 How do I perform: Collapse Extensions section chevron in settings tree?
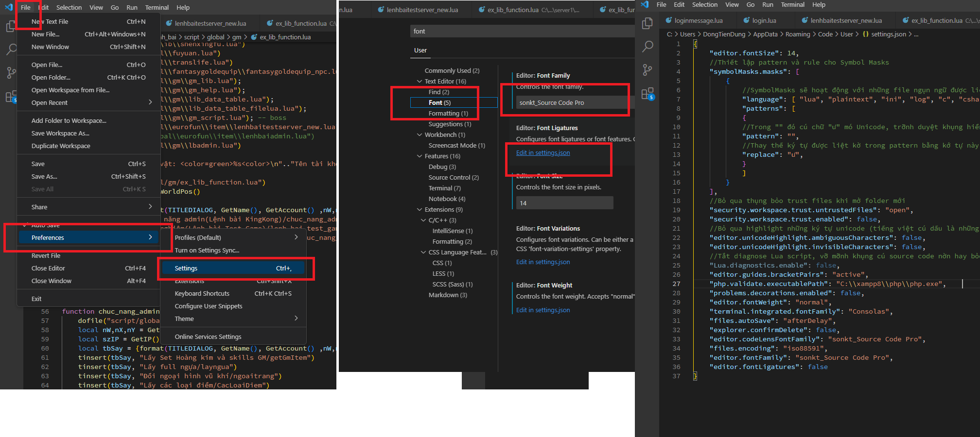420,209
